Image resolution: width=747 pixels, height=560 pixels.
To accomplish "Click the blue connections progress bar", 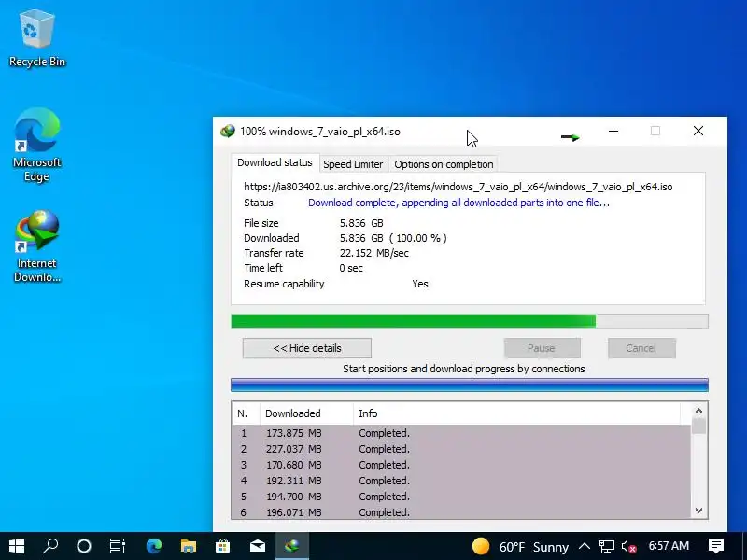I will (x=470, y=385).
